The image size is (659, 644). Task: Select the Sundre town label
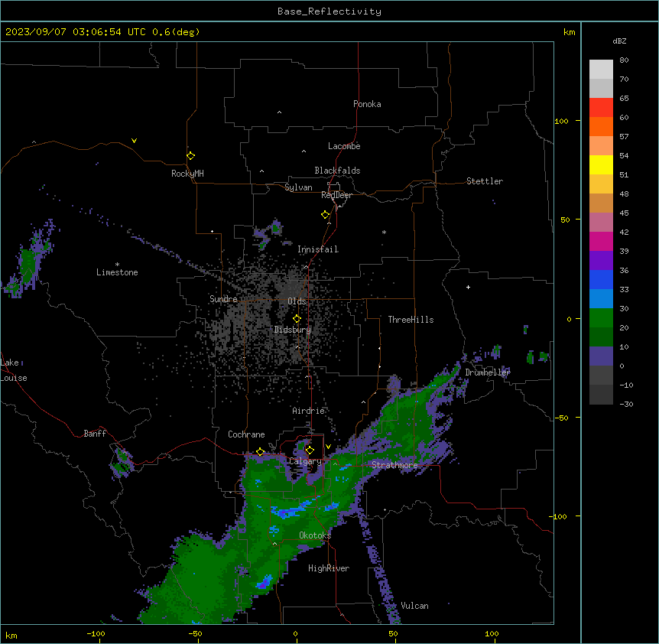click(223, 299)
